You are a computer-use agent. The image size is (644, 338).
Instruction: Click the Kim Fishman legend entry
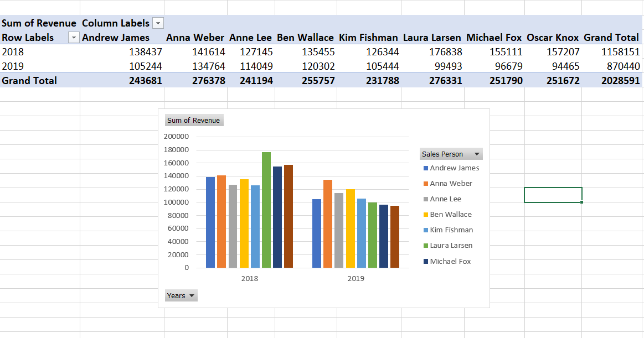tap(448, 230)
